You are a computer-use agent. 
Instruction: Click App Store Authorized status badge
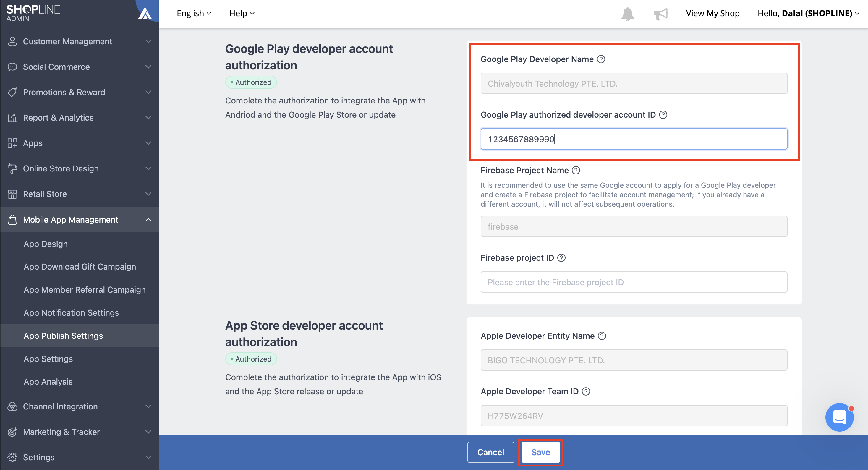click(251, 359)
